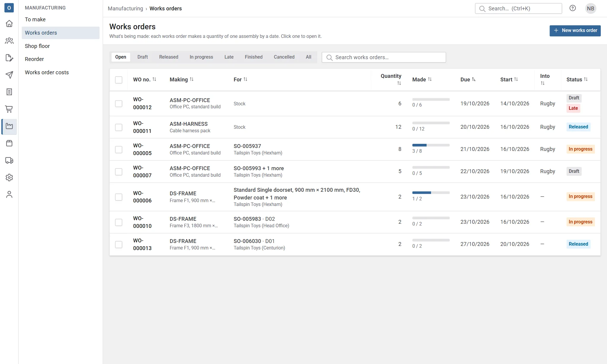Click the New works order button
The width and height of the screenshot is (607, 364).
point(575,30)
